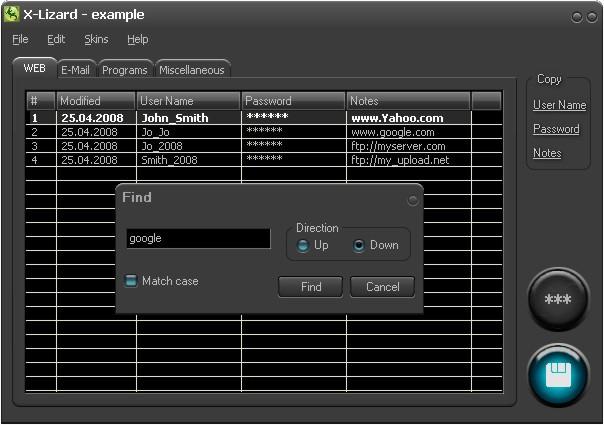This screenshot has height=425, width=604.
Task: Click the search field containing google
Action: (198, 239)
